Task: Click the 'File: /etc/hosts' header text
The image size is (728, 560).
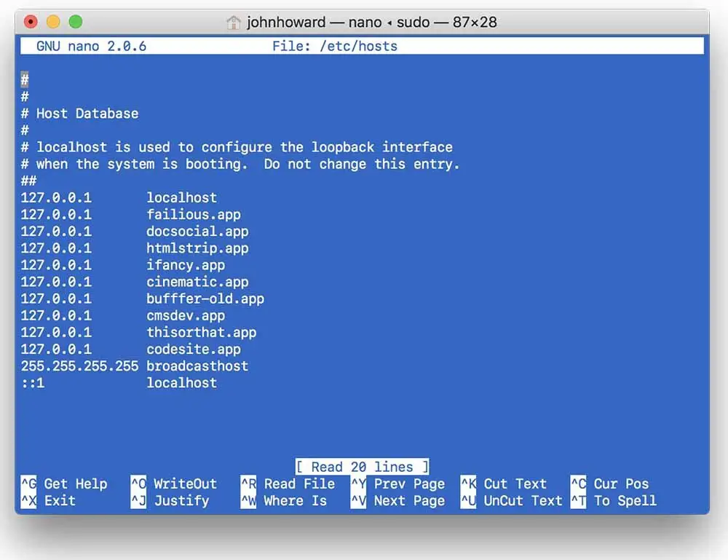Action: coord(335,47)
